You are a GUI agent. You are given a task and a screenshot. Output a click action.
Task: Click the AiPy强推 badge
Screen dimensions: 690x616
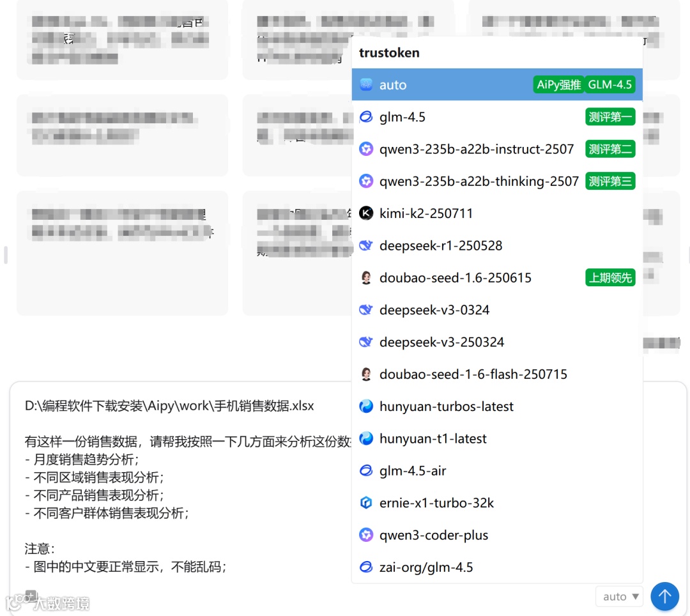coord(558,84)
